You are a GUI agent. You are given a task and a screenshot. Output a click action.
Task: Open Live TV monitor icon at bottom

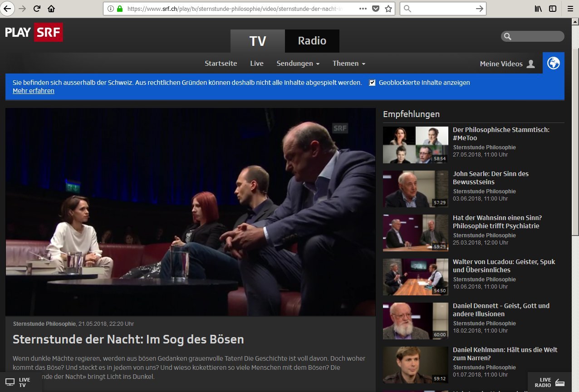click(x=10, y=382)
